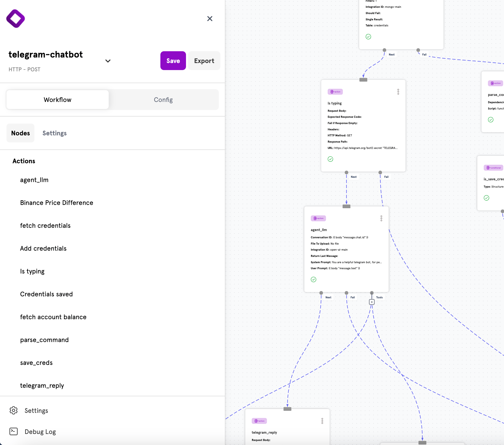This screenshot has width=504, height=445.
Task: Click the Table: credentials text
Action: coord(377,25)
